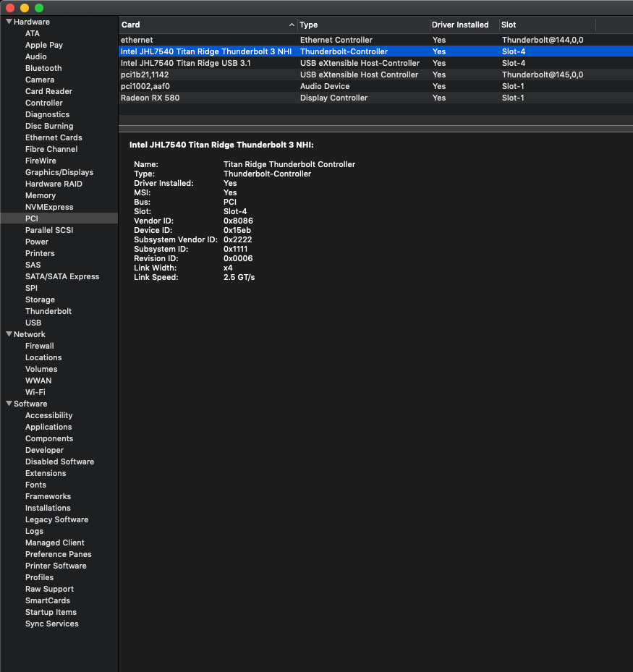Viewport: 633px width, 672px height.
Task: Sort the table by Card column header
Action: click(203, 25)
